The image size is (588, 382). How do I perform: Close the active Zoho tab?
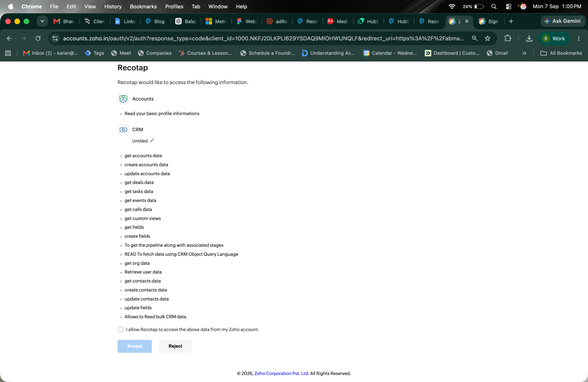467,21
